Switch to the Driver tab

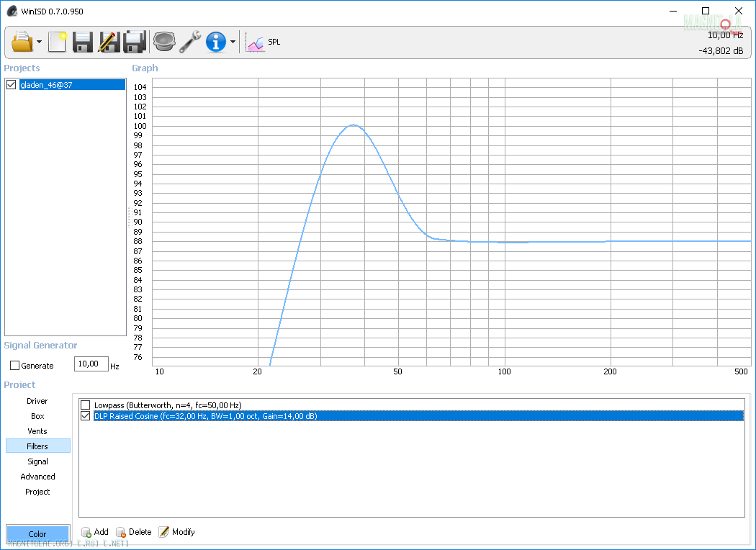pos(37,401)
